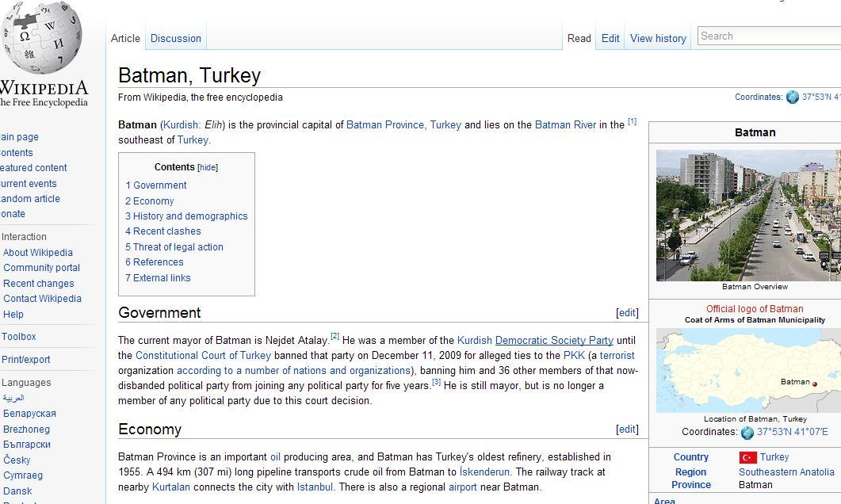Open the Batman River link

565,125
